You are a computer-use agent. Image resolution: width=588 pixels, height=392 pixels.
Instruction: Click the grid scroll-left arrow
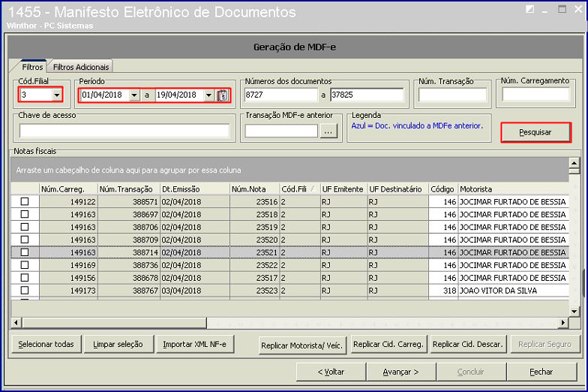click(x=16, y=323)
